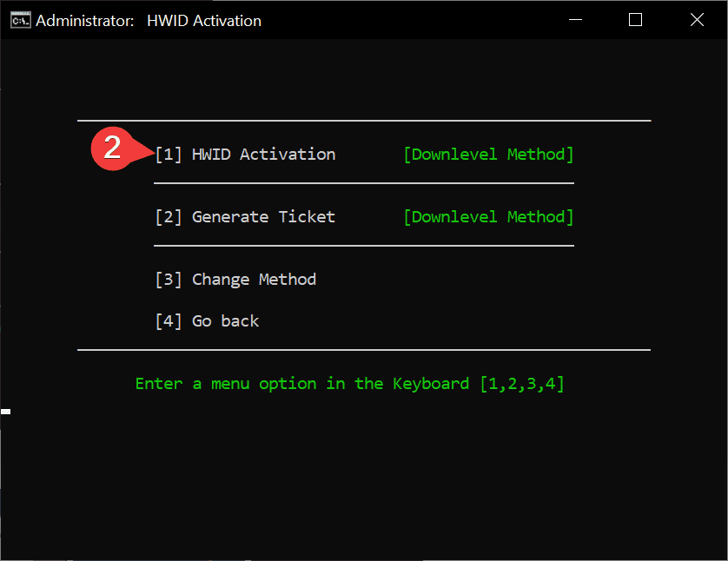The height and width of the screenshot is (561, 728).
Task: Click 'HWID Activation' in the window title
Action: (198, 20)
